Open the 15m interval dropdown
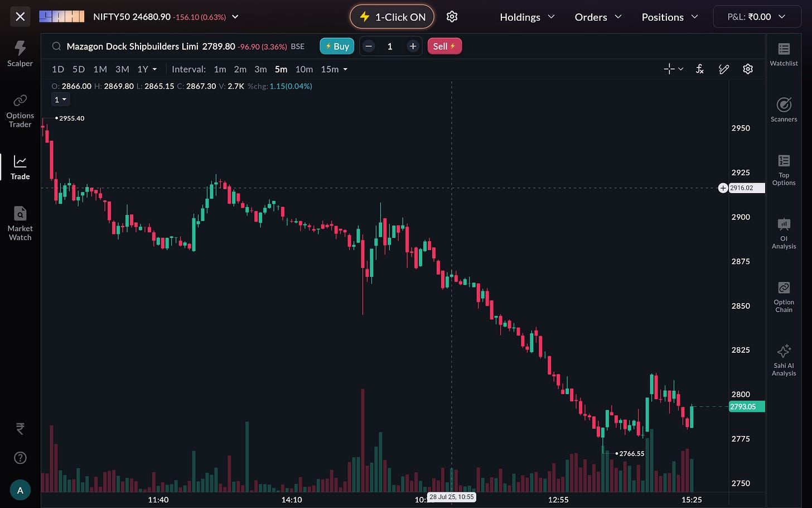This screenshot has height=508, width=812. [334, 69]
